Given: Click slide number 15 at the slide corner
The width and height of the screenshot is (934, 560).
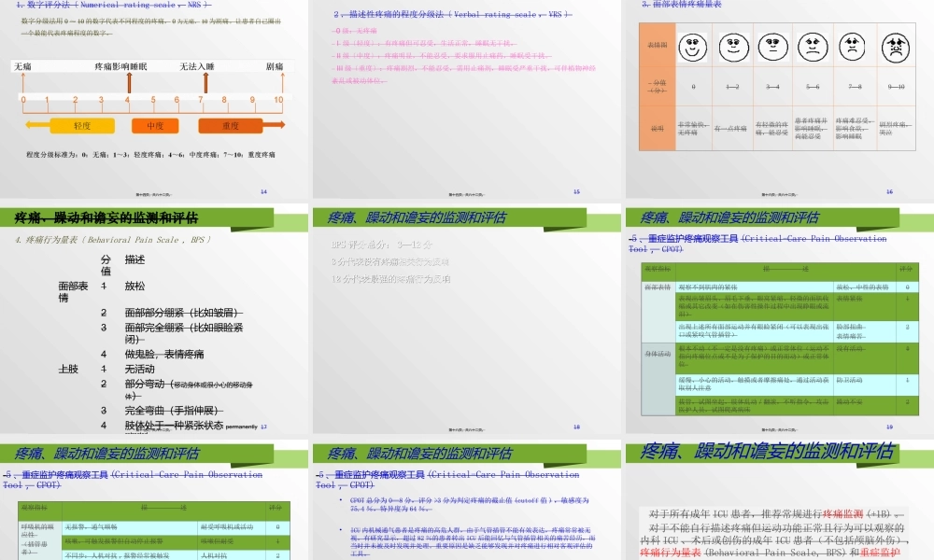Looking at the screenshot, I should pyautogui.click(x=576, y=191).
